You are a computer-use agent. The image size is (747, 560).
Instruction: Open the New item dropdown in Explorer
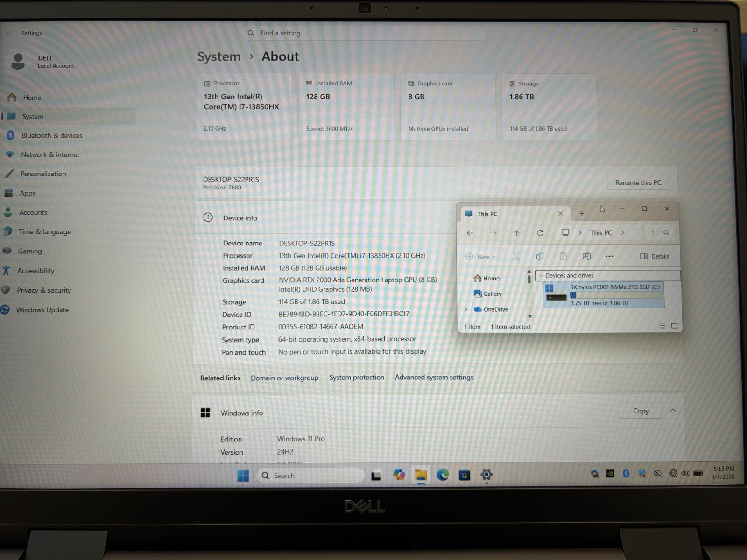pyautogui.click(x=480, y=257)
